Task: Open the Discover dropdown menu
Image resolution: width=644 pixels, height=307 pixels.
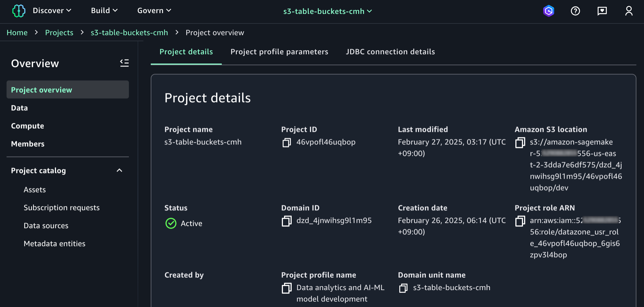Action: click(52, 10)
